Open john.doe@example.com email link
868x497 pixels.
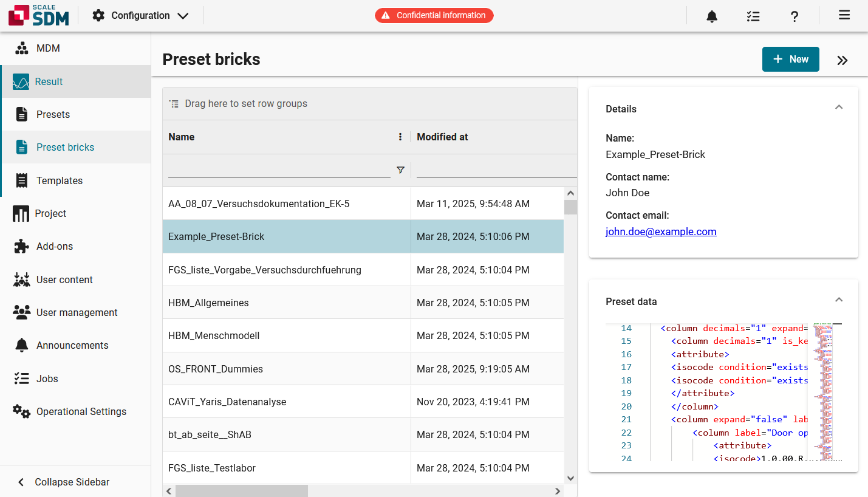661,231
